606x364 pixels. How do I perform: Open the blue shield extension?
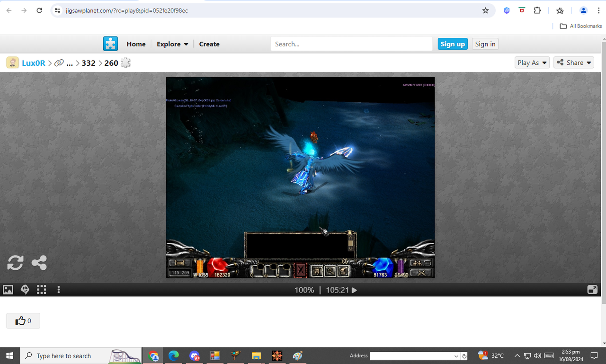507,10
